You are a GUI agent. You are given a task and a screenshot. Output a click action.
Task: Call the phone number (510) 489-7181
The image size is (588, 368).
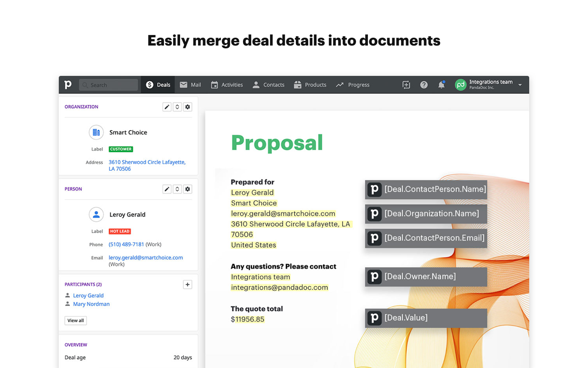126,244
